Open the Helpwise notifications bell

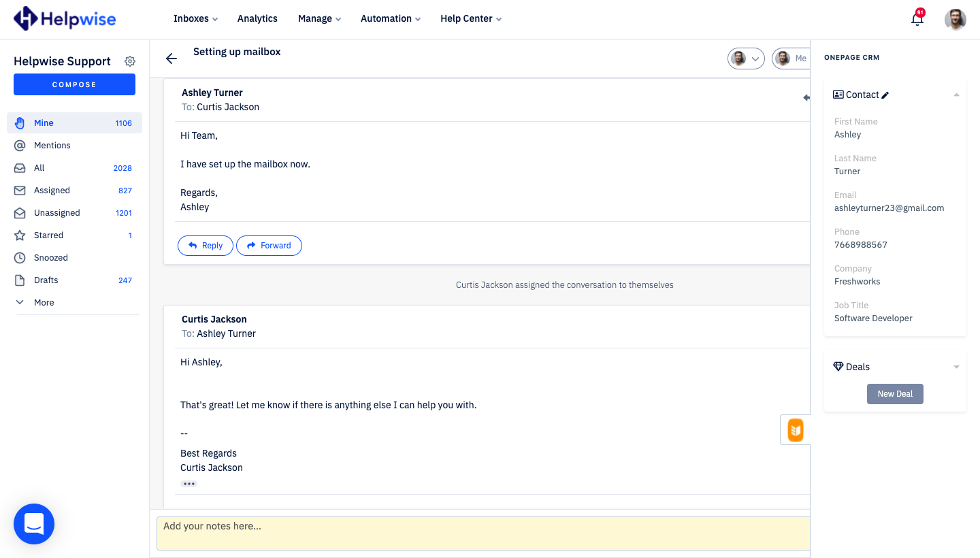click(917, 19)
